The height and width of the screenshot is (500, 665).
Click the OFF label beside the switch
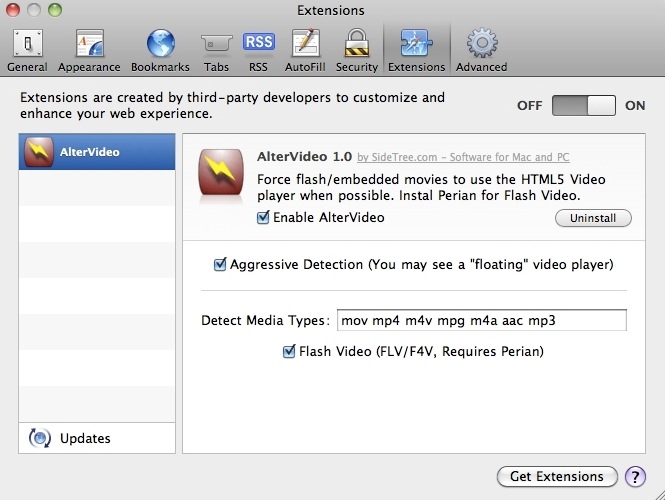coord(530,106)
